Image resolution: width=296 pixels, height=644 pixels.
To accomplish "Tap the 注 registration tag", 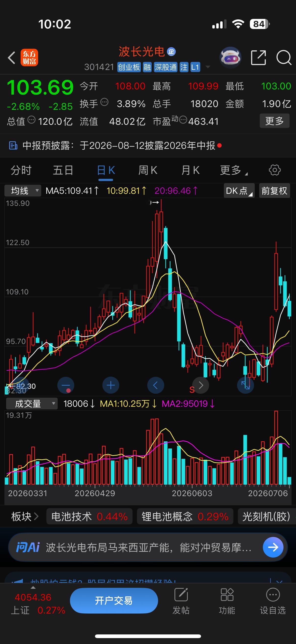I will pos(184,67).
